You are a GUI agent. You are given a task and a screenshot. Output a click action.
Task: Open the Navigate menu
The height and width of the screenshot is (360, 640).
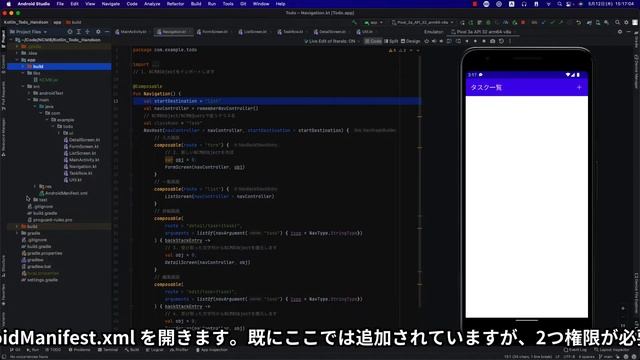[111, 4]
